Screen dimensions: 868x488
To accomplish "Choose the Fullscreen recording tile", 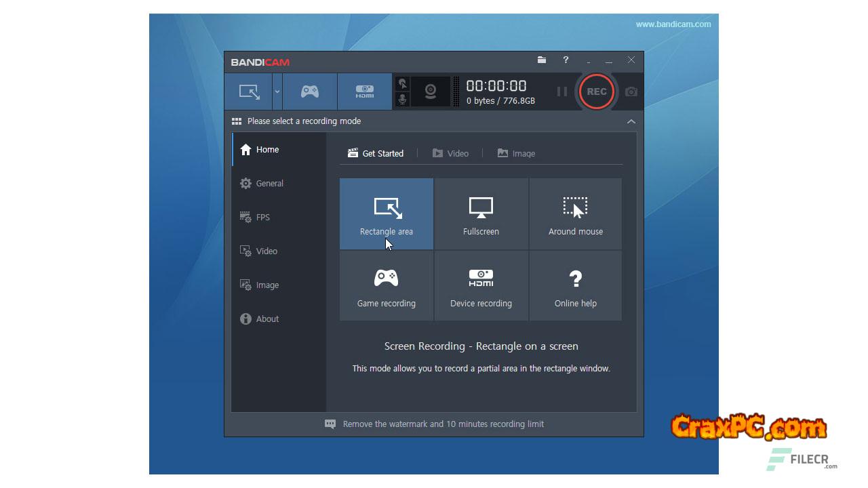I will pyautogui.click(x=481, y=214).
